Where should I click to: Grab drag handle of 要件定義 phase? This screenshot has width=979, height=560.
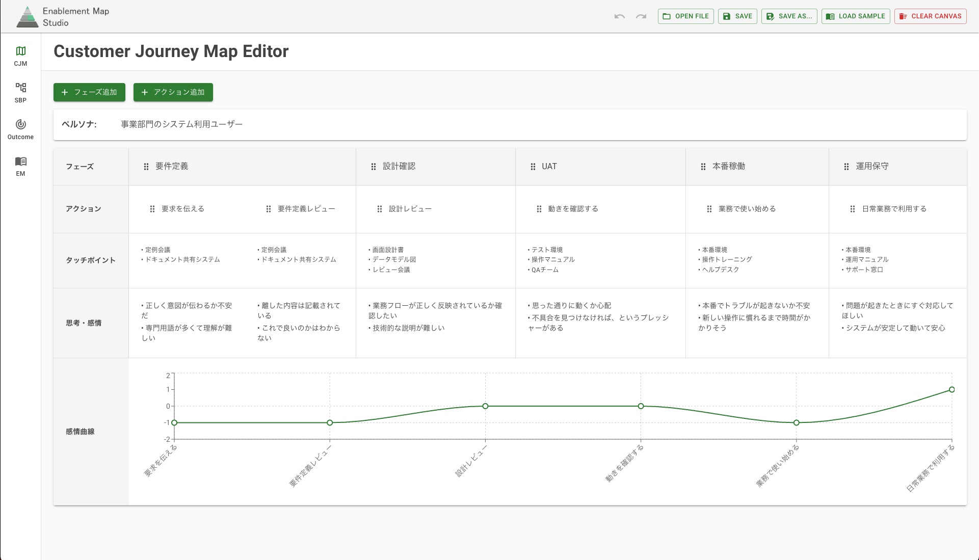point(146,167)
